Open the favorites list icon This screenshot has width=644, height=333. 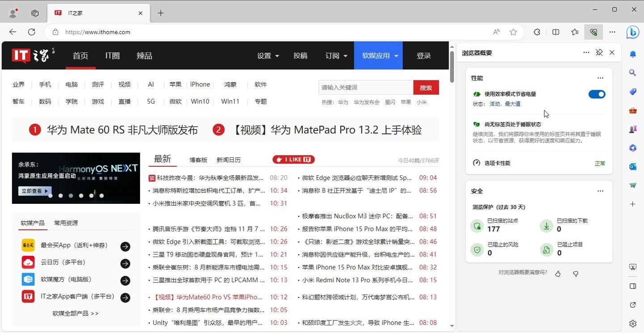point(575,32)
